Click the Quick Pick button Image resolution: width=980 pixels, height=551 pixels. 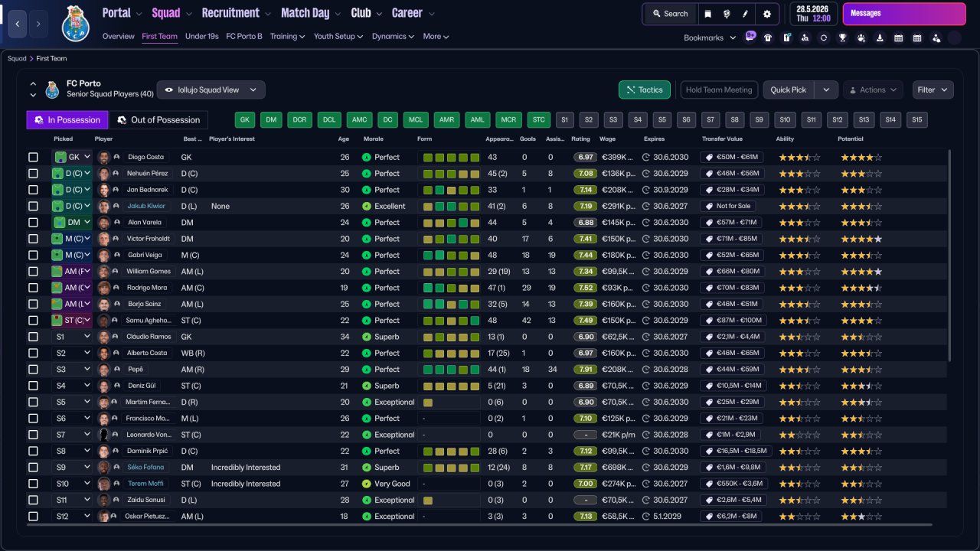789,90
